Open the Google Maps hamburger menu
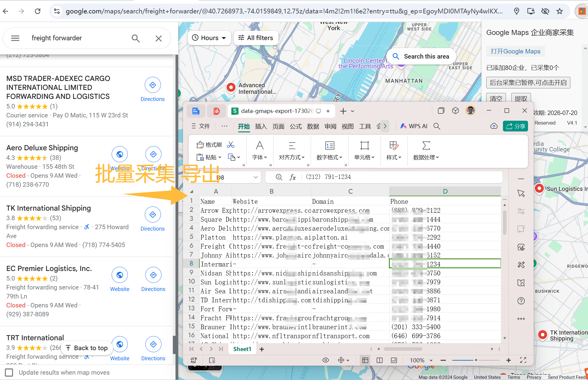The image size is (588, 380). [x=15, y=38]
